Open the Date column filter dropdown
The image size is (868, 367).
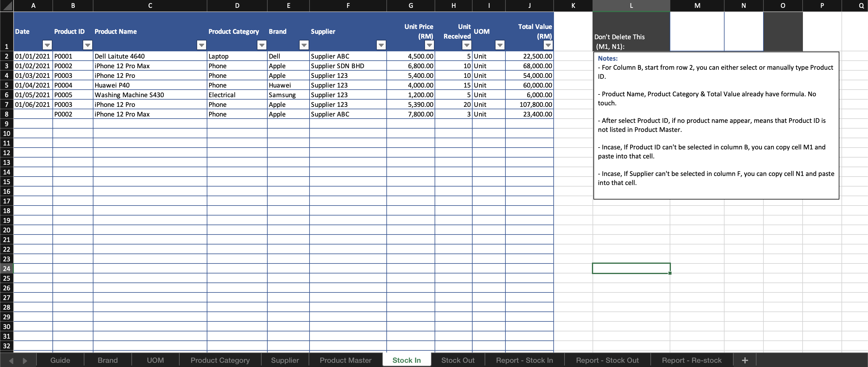click(48, 45)
